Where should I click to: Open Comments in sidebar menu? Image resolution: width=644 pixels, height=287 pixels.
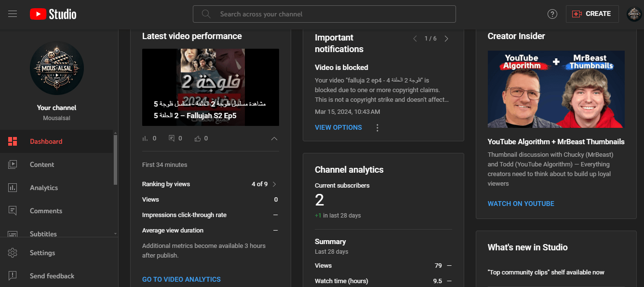(57, 211)
